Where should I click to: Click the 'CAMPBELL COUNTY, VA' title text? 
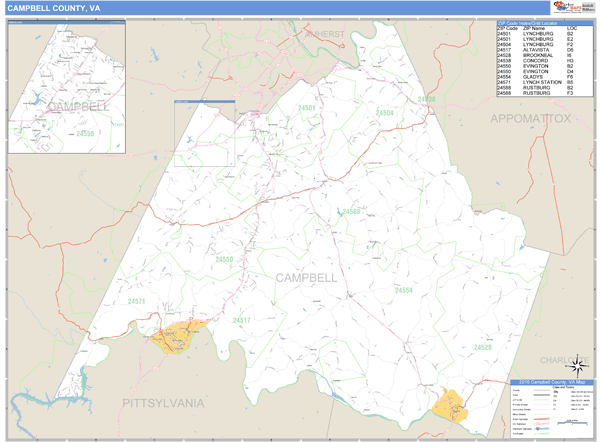pyautogui.click(x=54, y=8)
